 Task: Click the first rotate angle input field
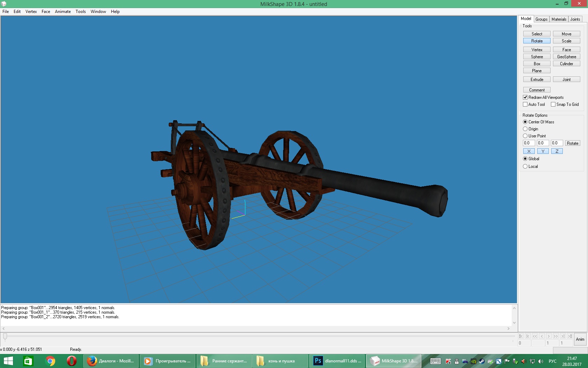tap(528, 143)
